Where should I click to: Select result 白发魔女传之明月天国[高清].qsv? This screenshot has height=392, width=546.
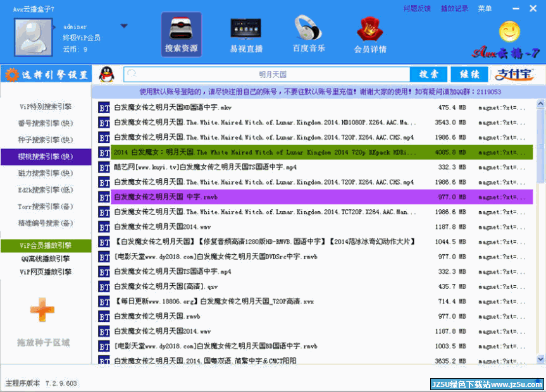coord(166,286)
